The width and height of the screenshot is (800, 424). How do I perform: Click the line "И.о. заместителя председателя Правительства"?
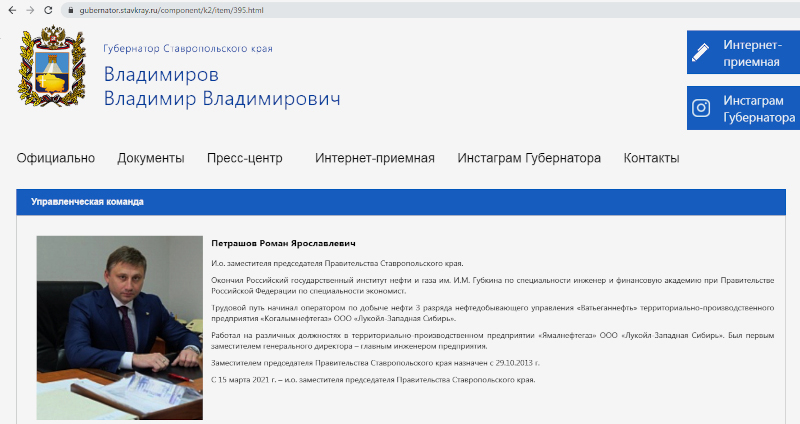coord(337,263)
